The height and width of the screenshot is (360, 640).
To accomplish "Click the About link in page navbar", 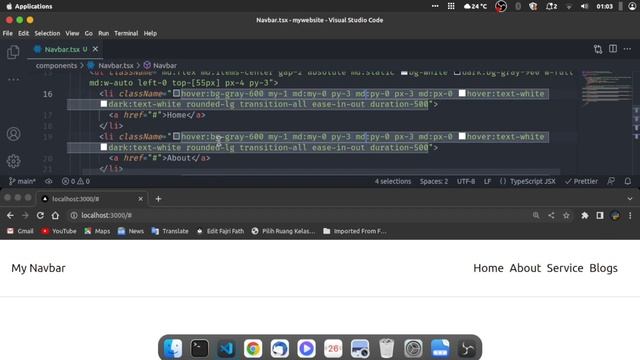I will [x=525, y=268].
